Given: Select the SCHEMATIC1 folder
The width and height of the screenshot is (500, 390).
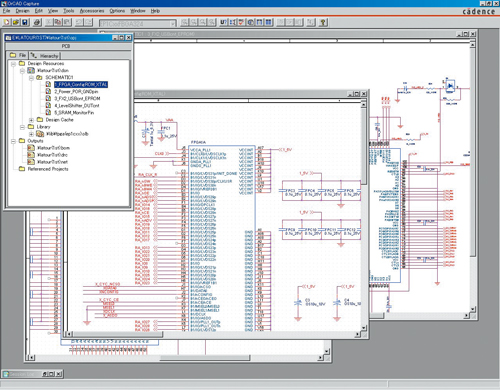Looking at the screenshot, I should point(59,77).
